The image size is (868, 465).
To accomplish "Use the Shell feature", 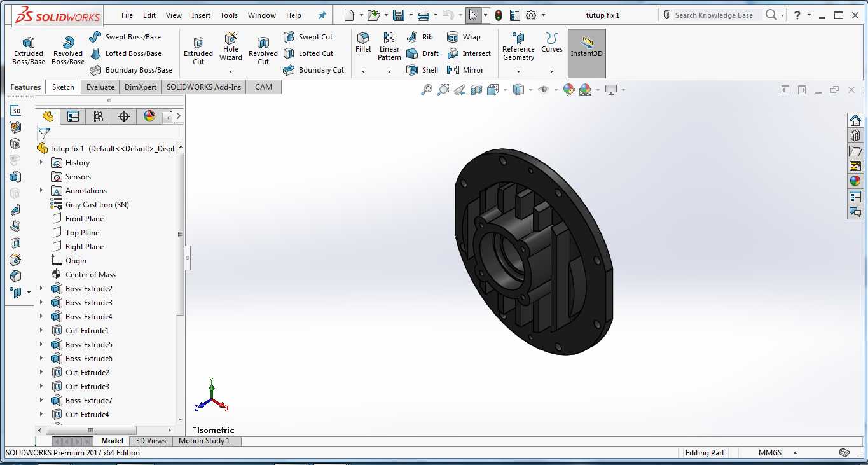I will [423, 70].
